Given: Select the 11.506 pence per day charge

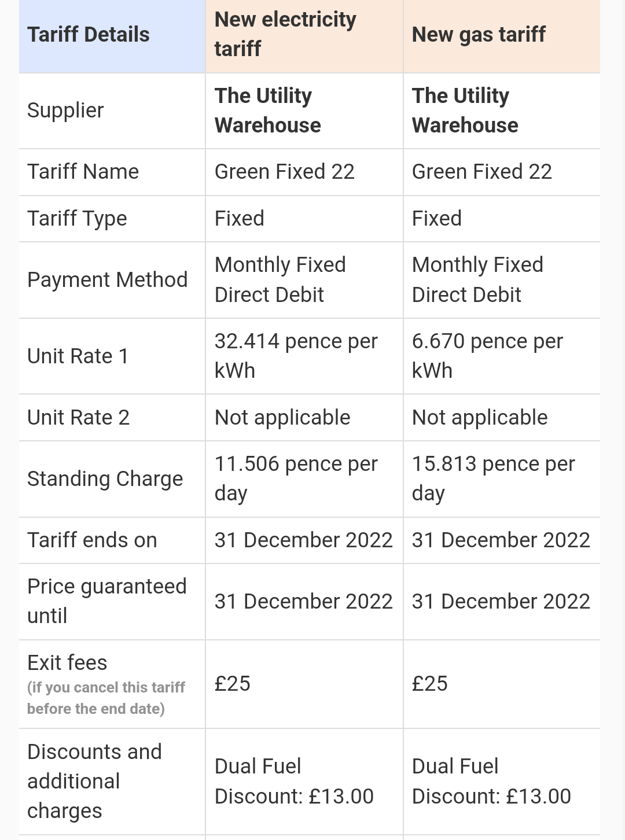Looking at the screenshot, I should (x=296, y=478).
